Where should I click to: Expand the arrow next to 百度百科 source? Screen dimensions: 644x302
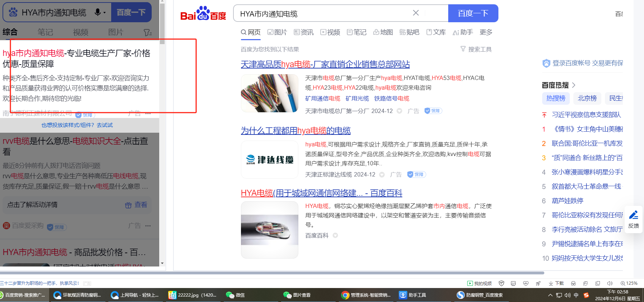coord(335,235)
